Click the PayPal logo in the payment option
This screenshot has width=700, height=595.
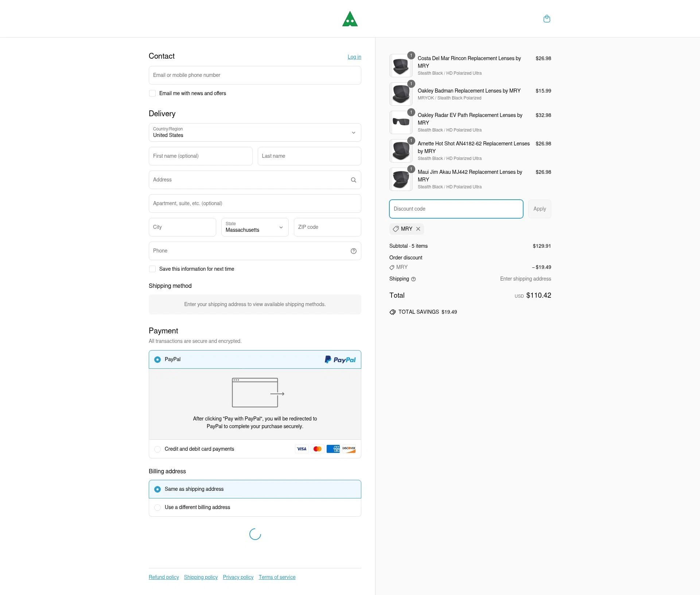(340, 360)
